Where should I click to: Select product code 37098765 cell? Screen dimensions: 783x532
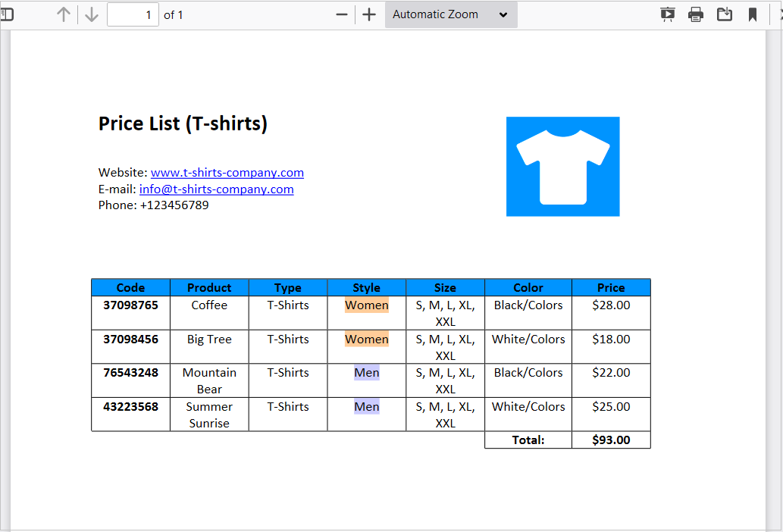(x=130, y=305)
